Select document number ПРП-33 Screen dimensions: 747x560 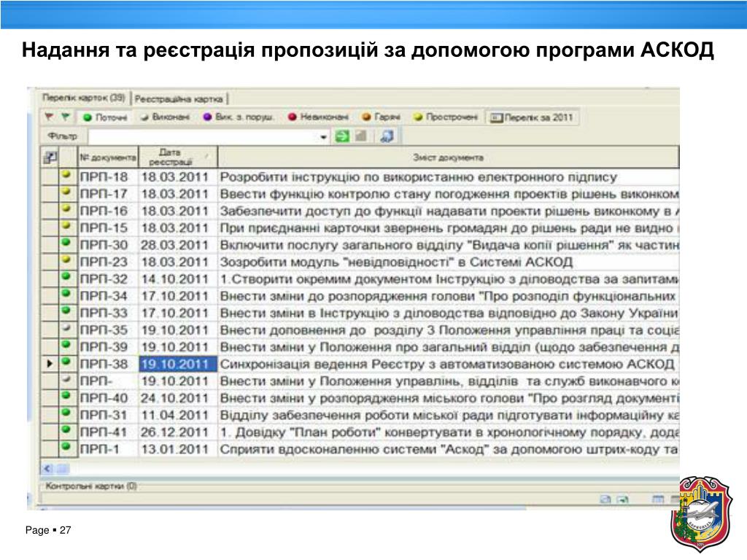104,314
